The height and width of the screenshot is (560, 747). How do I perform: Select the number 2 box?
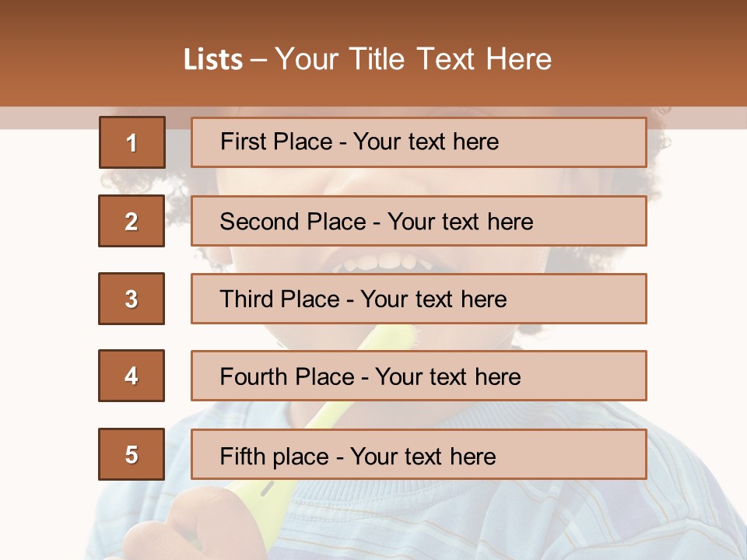coord(132,221)
